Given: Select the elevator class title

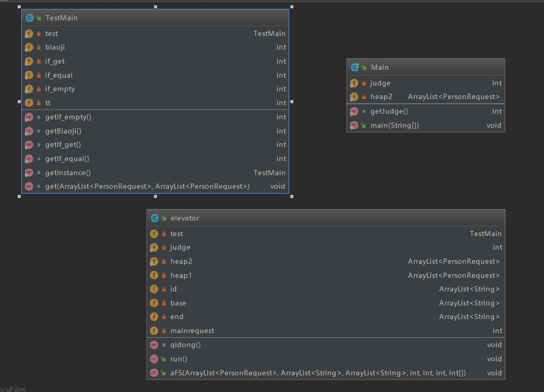Looking at the screenshot, I should (184, 218).
